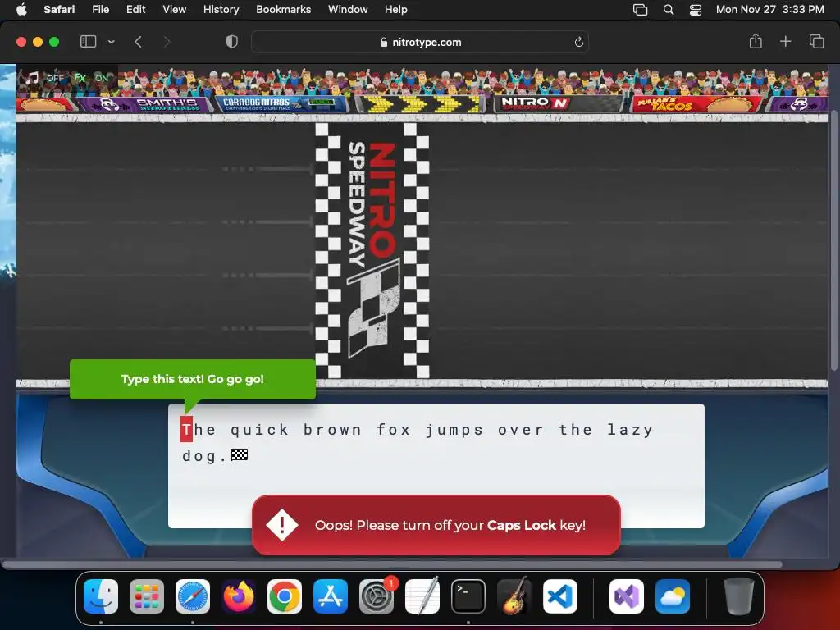Open a new tab with plus button

785,41
